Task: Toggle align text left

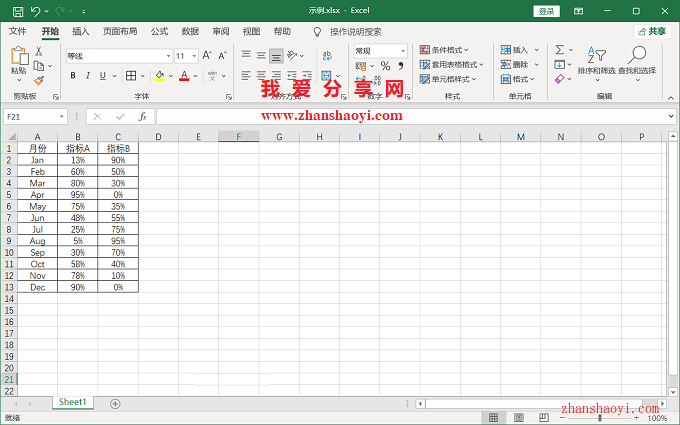Action: click(246, 75)
